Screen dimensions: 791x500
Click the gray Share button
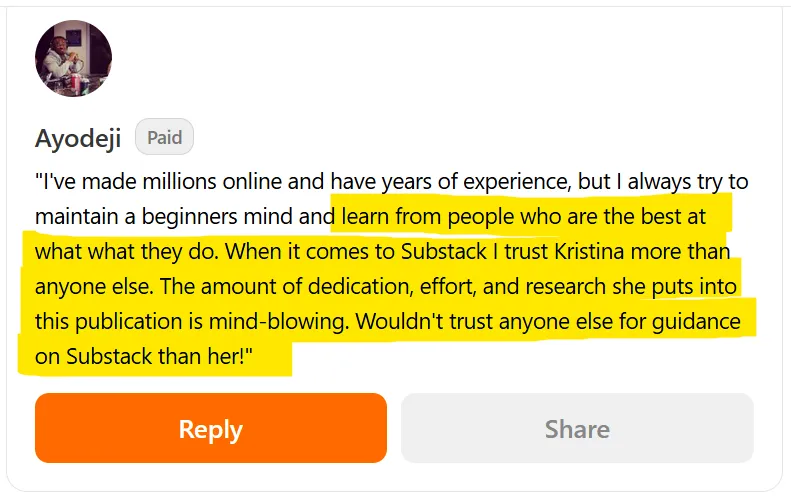click(577, 429)
